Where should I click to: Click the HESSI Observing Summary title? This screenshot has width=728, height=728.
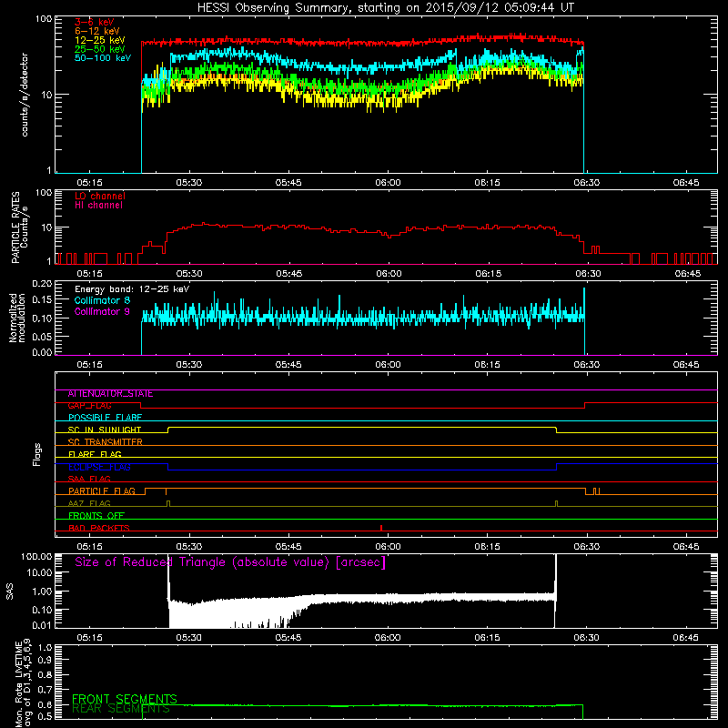tap(386, 8)
